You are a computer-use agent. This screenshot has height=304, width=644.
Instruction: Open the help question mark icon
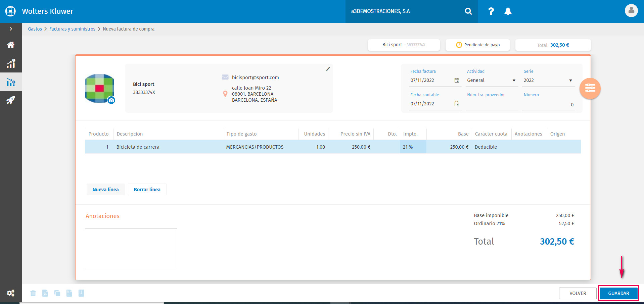(x=491, y=11)
